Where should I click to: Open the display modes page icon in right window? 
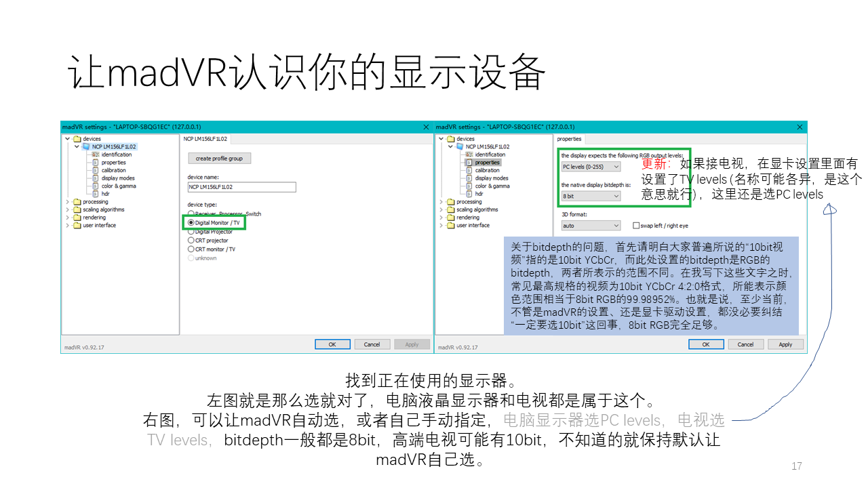(469, 178)
